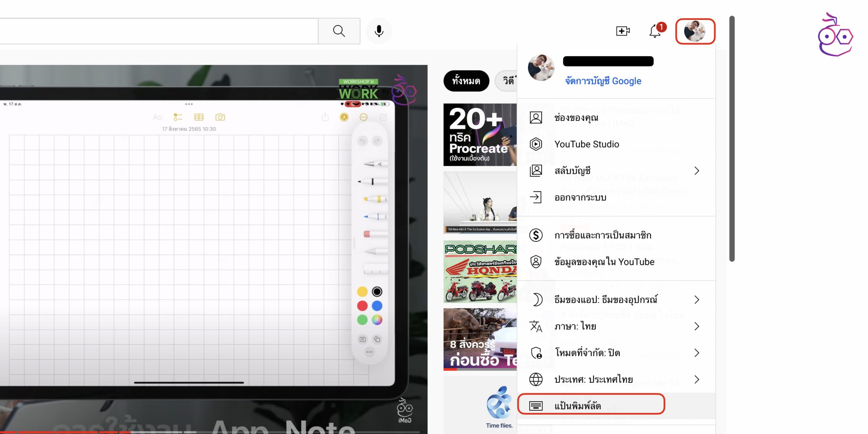Select the sign out (ออกจากระบบ) item
868x434 pixels.
(x=580, y=197)
